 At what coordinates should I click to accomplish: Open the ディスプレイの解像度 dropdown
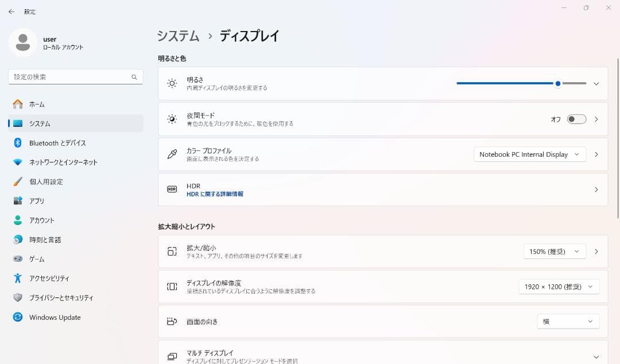click(x=558, y=286)
